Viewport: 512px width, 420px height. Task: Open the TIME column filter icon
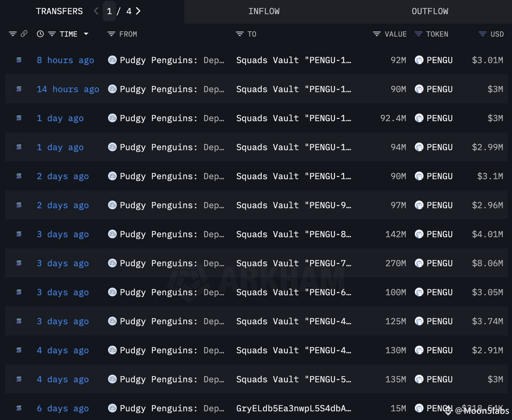tap(52, 34)
